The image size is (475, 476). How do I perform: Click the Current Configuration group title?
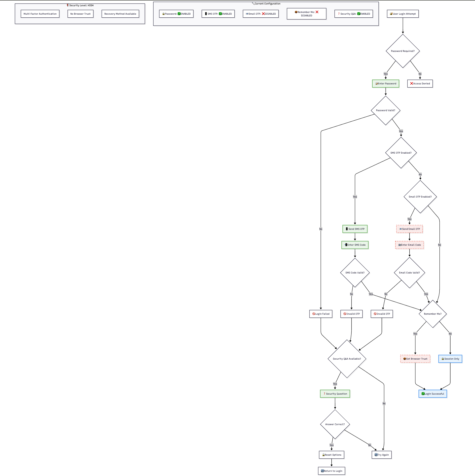(267, 3)
